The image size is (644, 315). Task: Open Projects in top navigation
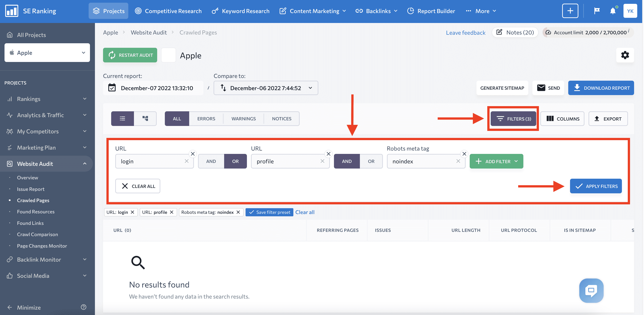click(x=108, y=11)
